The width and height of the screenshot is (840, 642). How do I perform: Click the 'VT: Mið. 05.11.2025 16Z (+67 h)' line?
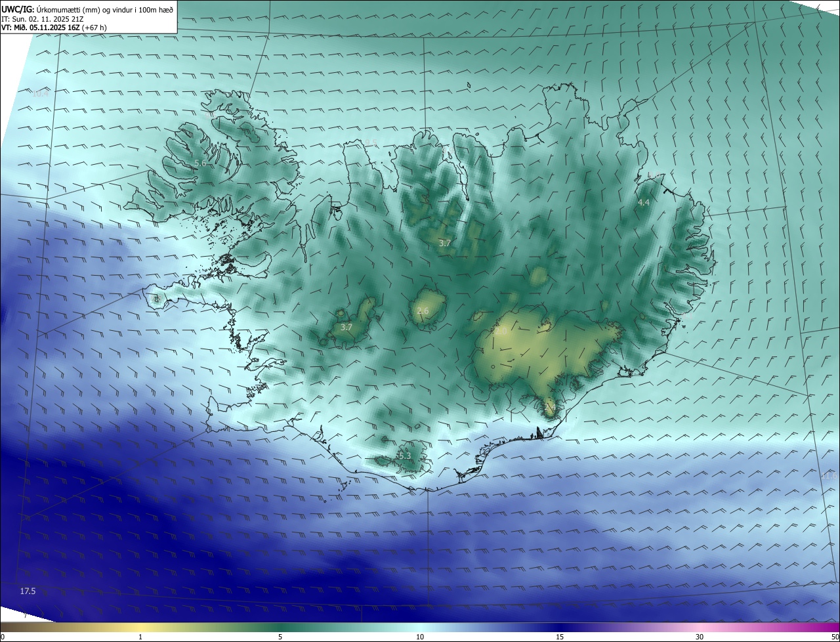54,28
